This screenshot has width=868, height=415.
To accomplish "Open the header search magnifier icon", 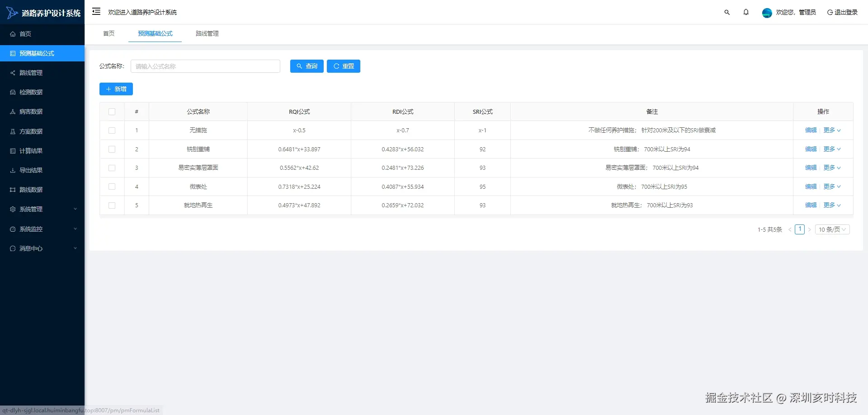I will click(x=727, y=12).
